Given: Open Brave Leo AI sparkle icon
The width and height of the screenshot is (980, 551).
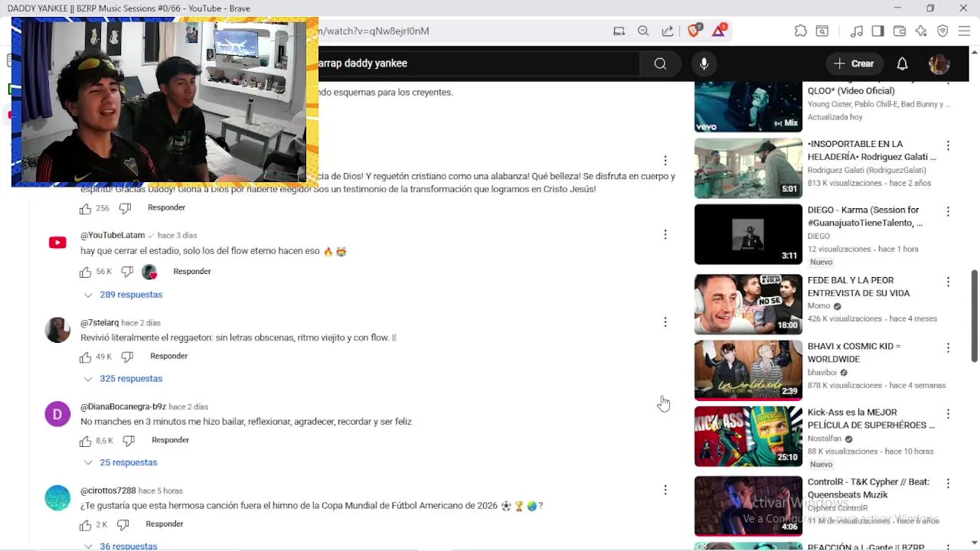Looking at the screenshot, I should (x=921, y=31).
